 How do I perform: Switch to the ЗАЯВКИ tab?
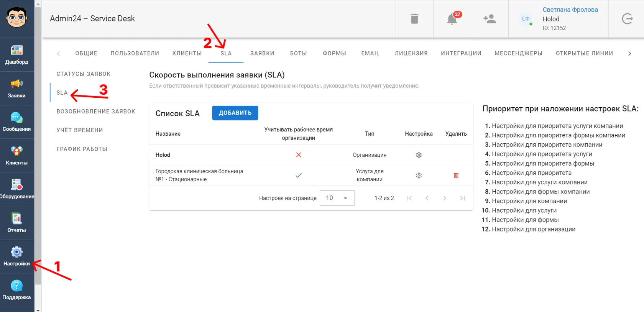[x=262, y=53]
